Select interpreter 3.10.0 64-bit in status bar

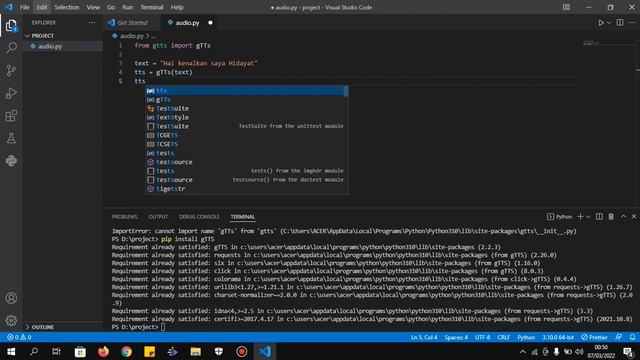coord(558,337)
